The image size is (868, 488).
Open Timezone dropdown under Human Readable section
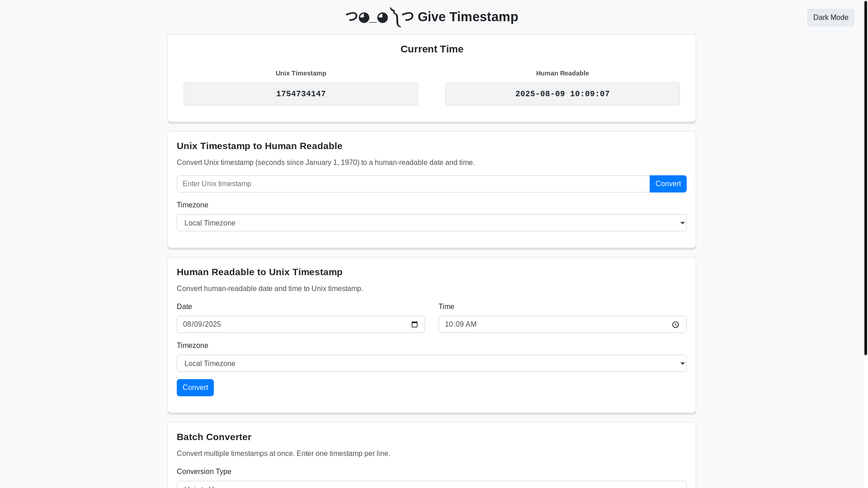431,363
